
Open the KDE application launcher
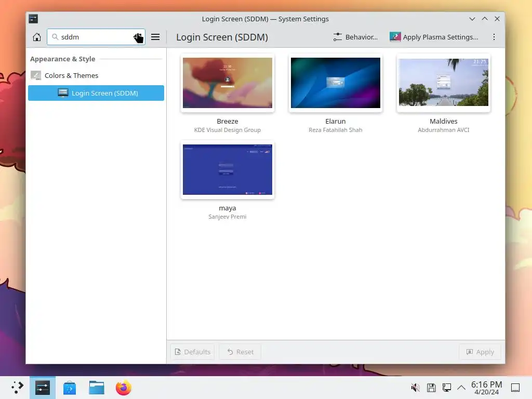coord(16,388)
